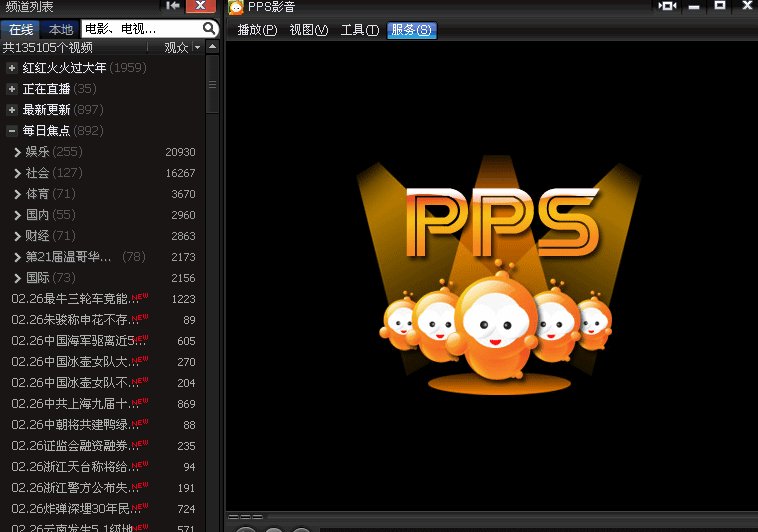Image resolution: width=758 pixels, height=532 pixels.
Task: Open the 视图(V) menu
Action: tap(308, 30)
